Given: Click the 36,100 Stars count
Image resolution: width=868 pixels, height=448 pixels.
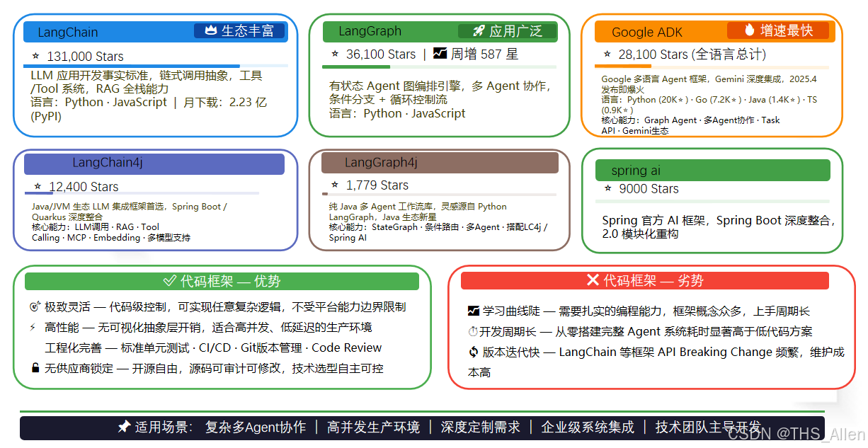Looking at the screenshot, I should point(381,54).
